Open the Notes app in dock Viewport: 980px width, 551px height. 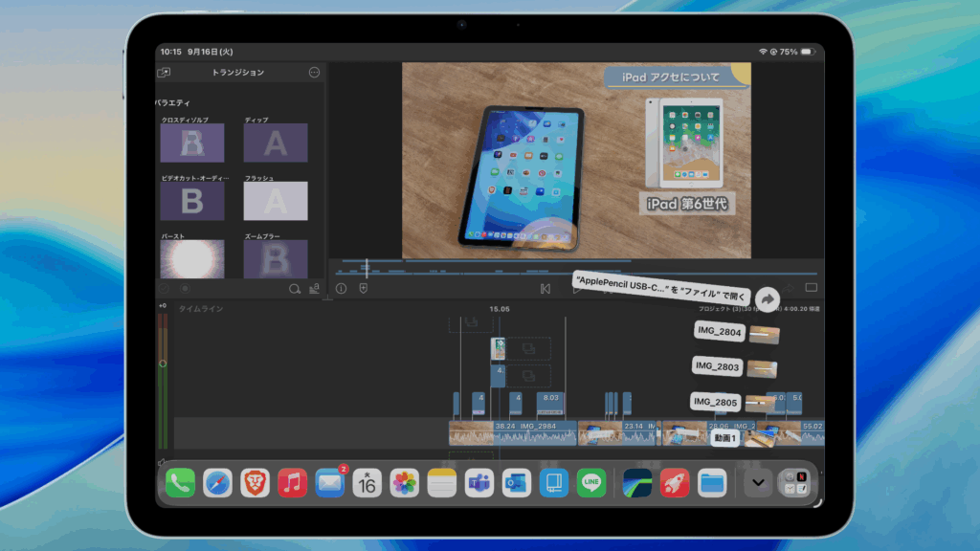[442, 483]
